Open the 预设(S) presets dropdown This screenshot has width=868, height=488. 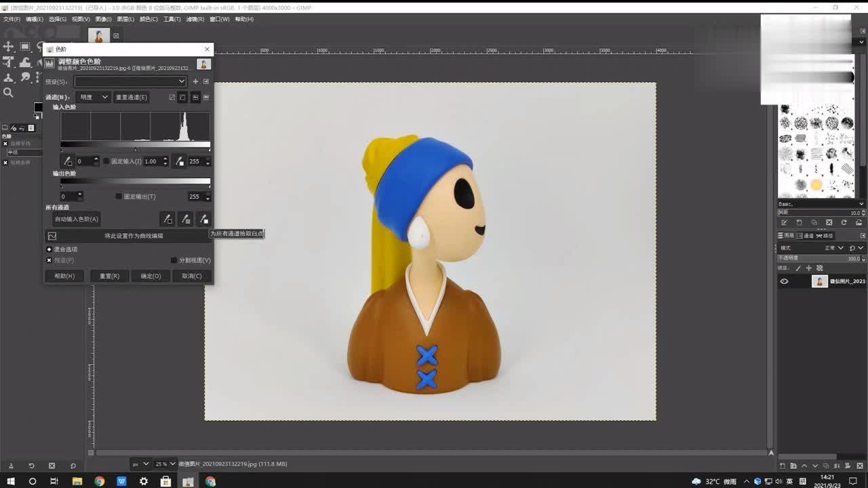pyautogui.click(x=130, y=81)
